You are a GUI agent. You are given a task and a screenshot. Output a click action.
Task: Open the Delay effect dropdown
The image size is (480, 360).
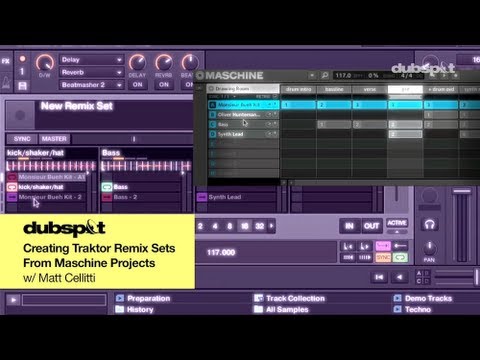coord(92,60)
